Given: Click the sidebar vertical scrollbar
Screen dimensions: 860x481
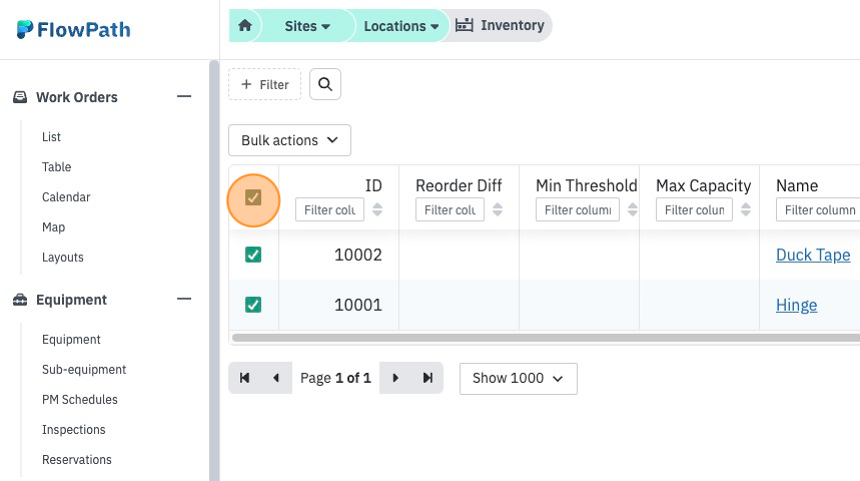Looking at the screenshot, I should coord(214,270).
